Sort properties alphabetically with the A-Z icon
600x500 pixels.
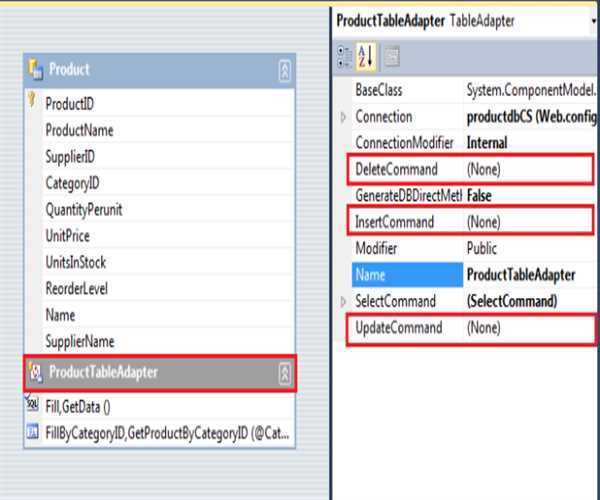click(366, 56)
